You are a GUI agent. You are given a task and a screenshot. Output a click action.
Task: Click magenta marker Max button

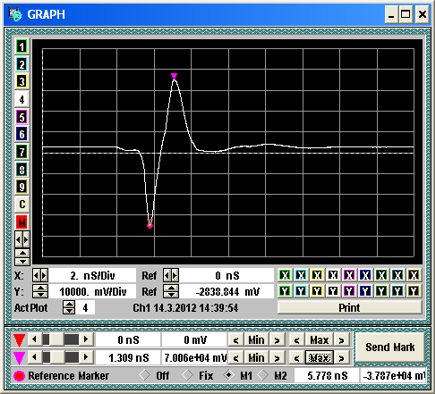tap(319, 358)
